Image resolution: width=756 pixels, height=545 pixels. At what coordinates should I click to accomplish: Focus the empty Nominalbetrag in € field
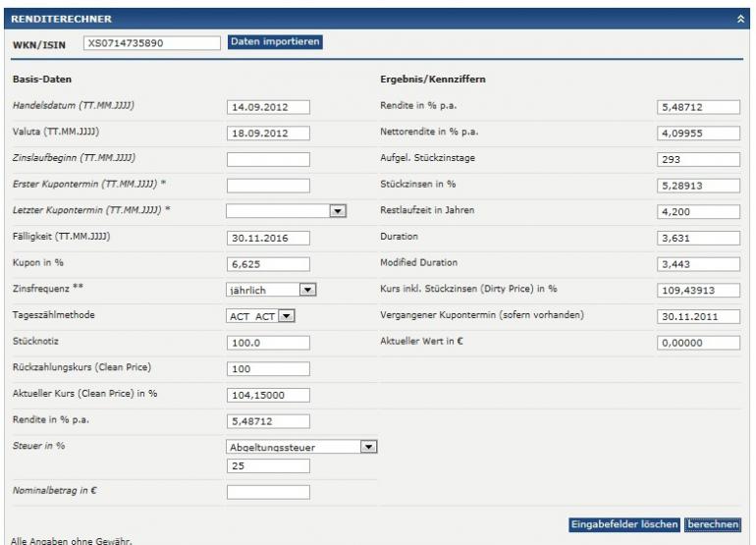267,492
